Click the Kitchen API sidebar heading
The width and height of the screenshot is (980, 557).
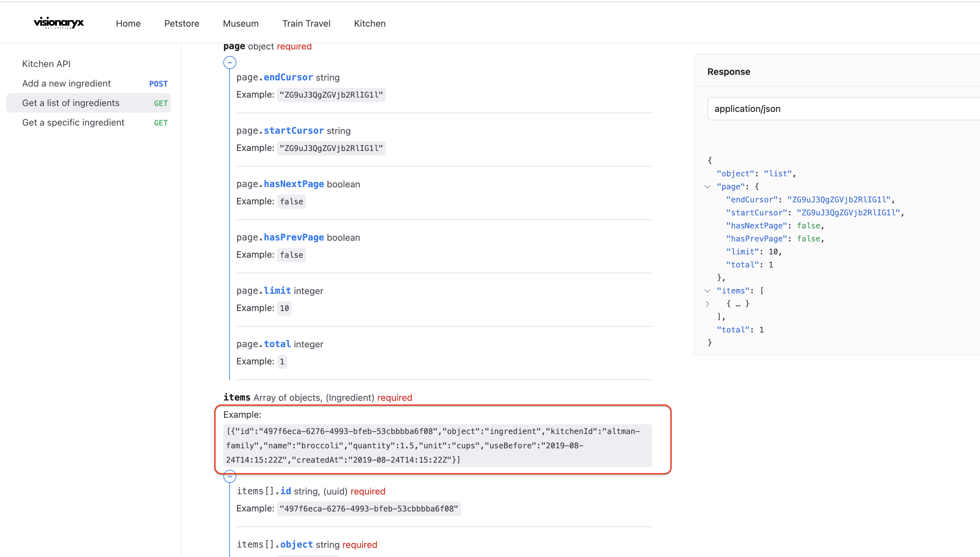(46, 64)
